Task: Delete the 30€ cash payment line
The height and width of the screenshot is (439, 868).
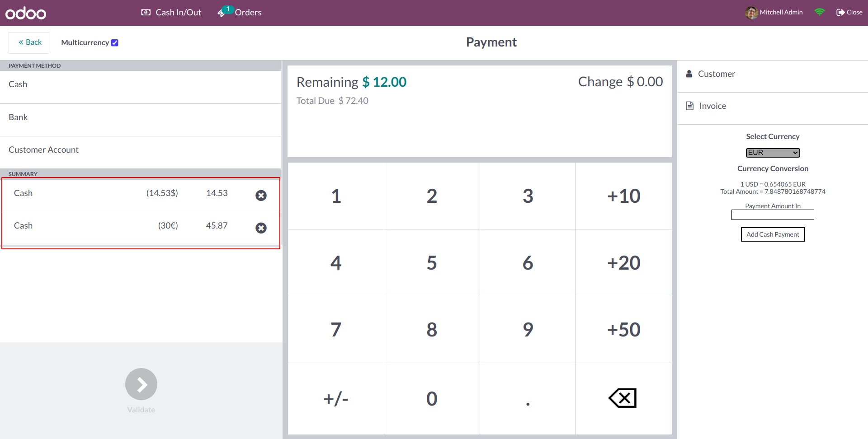Action: 261,228
